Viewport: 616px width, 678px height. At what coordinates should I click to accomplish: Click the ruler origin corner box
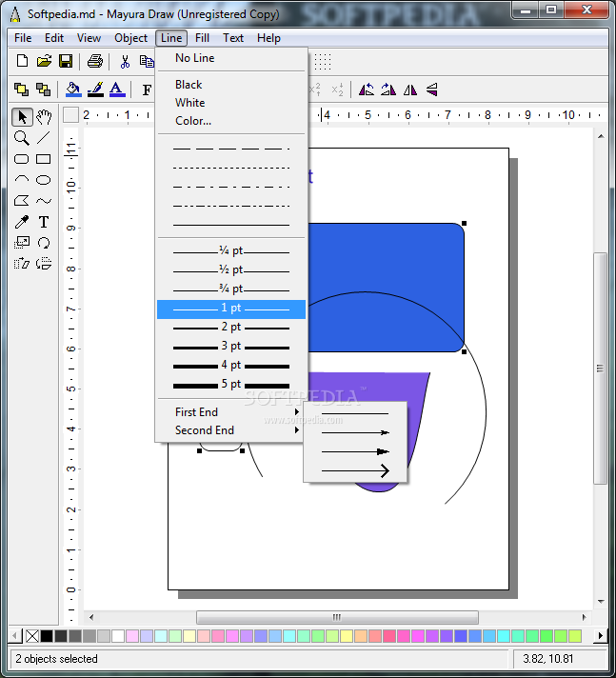[x=70, y=115]
